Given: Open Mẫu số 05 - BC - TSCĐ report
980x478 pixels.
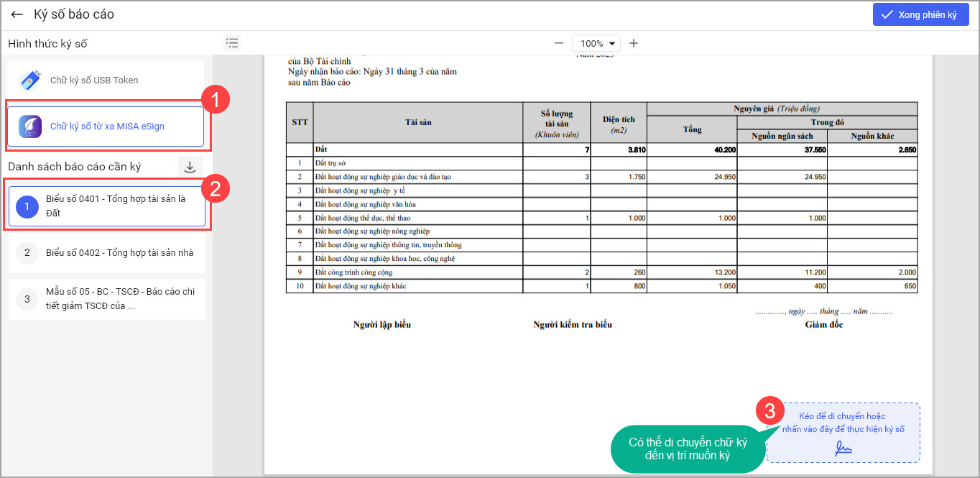Looking at the screenshot, I should click(x=106, y=299).
